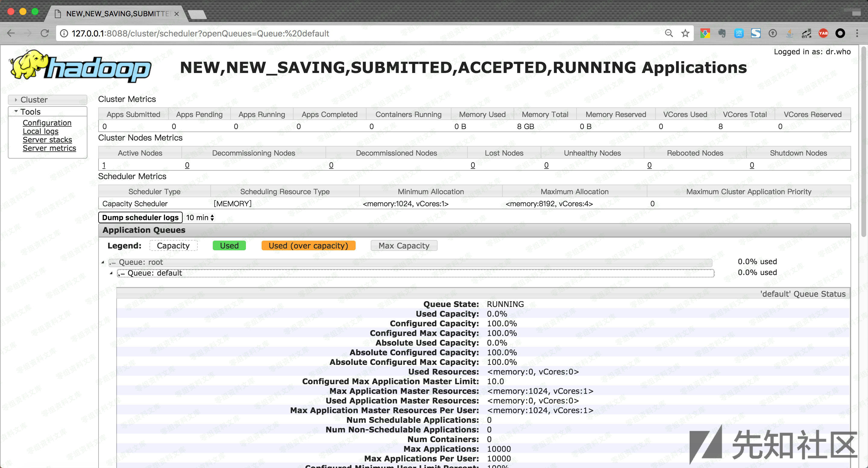Screen dimensions: 868x468
Task: Click the red YAB extension icon
Action: click(823, 33)
